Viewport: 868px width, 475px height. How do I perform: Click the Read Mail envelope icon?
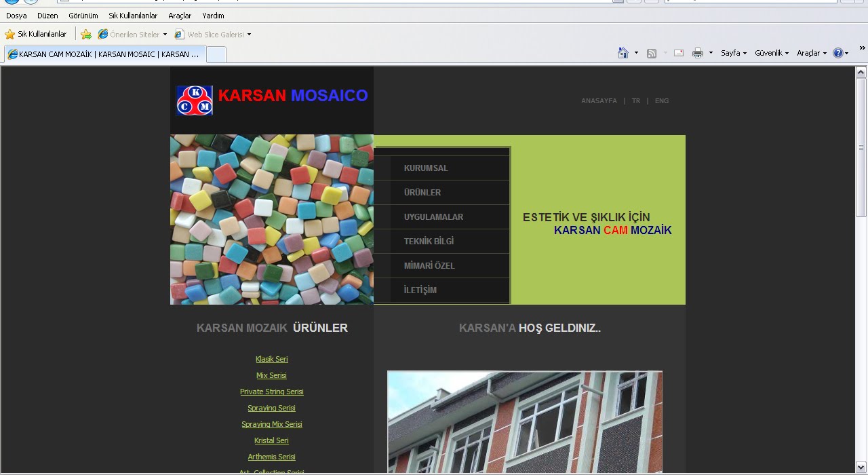click(679, 53)
